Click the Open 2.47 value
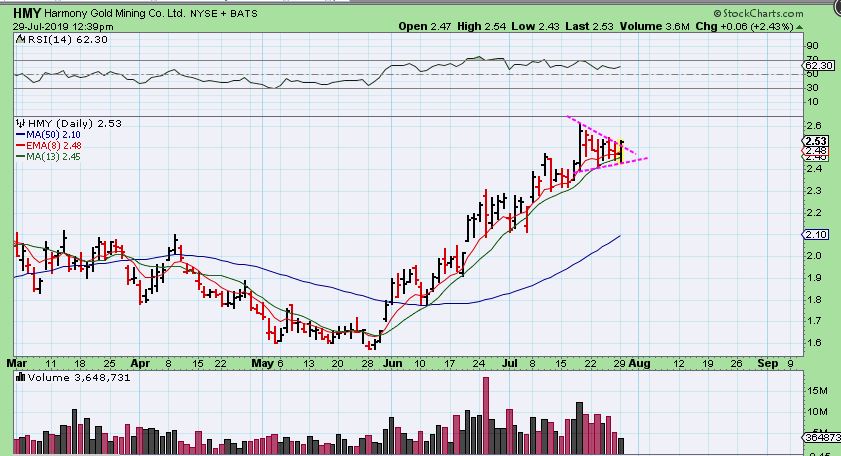 pos(425,26)
